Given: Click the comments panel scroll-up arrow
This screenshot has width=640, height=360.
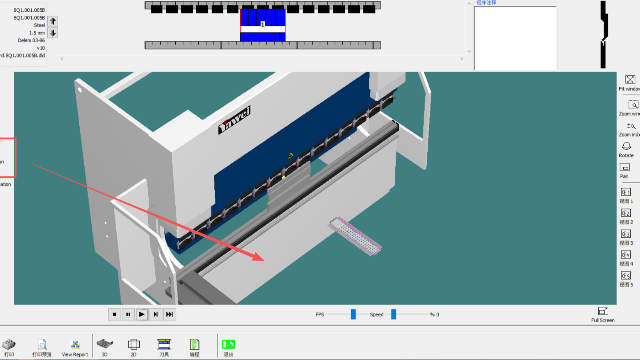Looking at the screenshot, I should (469, 3).
